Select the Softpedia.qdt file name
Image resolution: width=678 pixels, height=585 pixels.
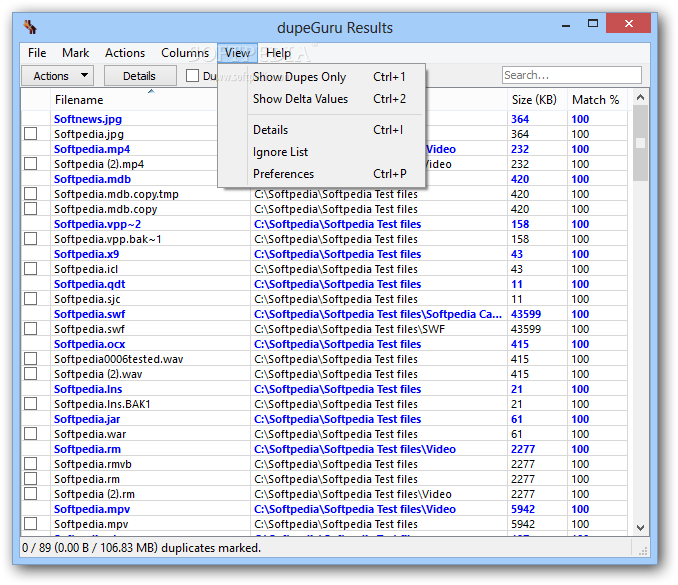coord(90,284)
